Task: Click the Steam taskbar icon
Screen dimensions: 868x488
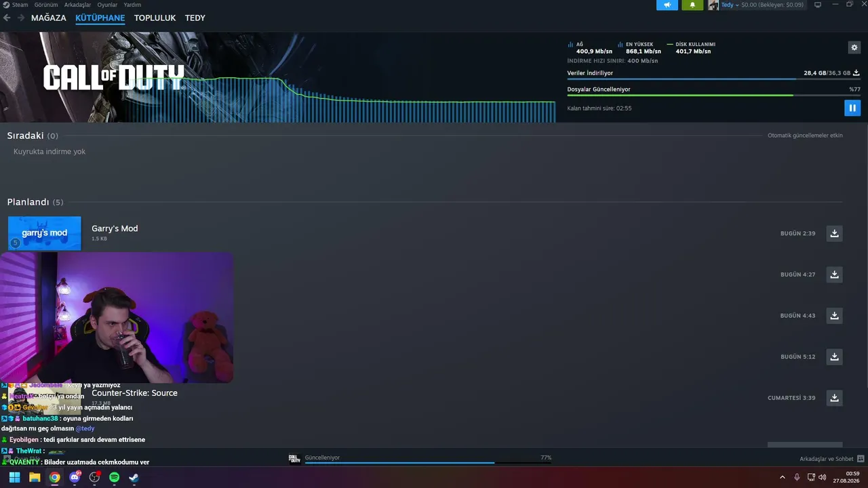Action: tap(134, 477)
